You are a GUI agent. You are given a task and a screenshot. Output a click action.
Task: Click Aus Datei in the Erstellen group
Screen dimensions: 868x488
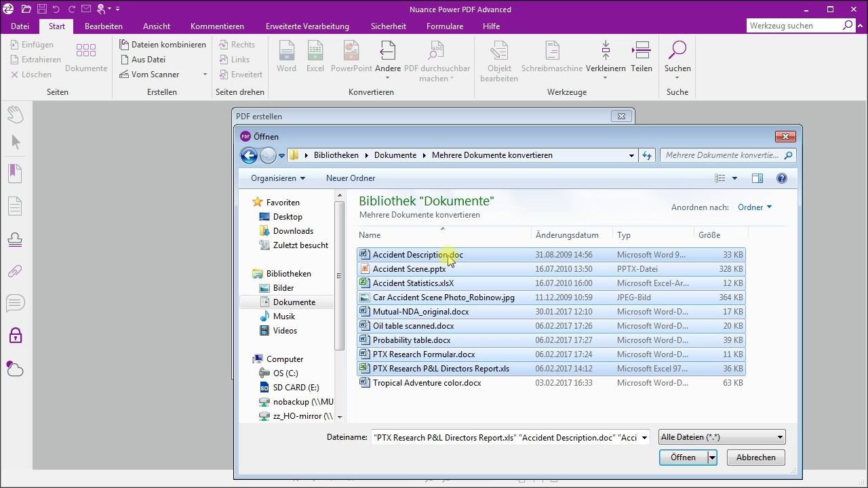pos(143,60)
